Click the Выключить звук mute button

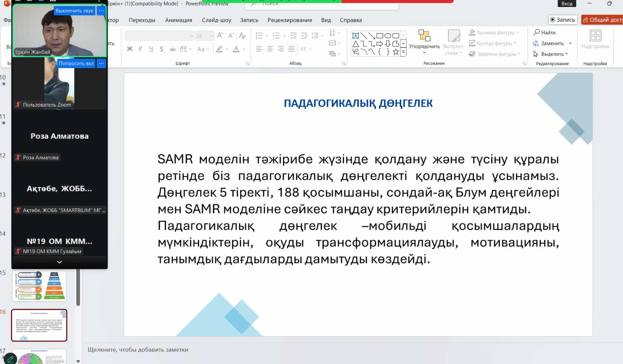(74, 11)
